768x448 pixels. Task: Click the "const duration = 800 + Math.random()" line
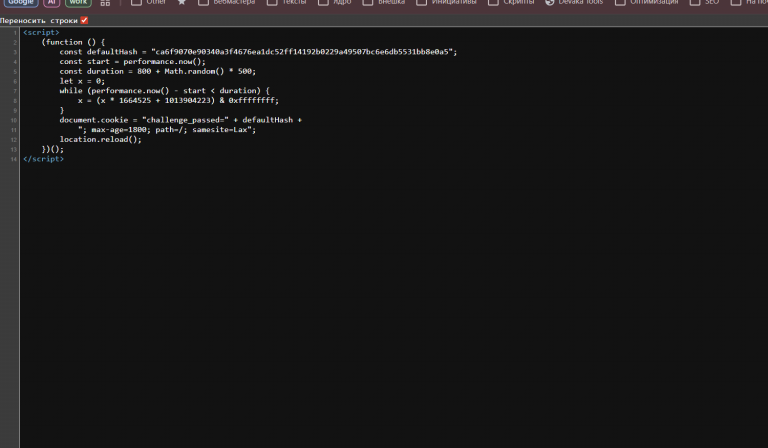tap(158, 71)
